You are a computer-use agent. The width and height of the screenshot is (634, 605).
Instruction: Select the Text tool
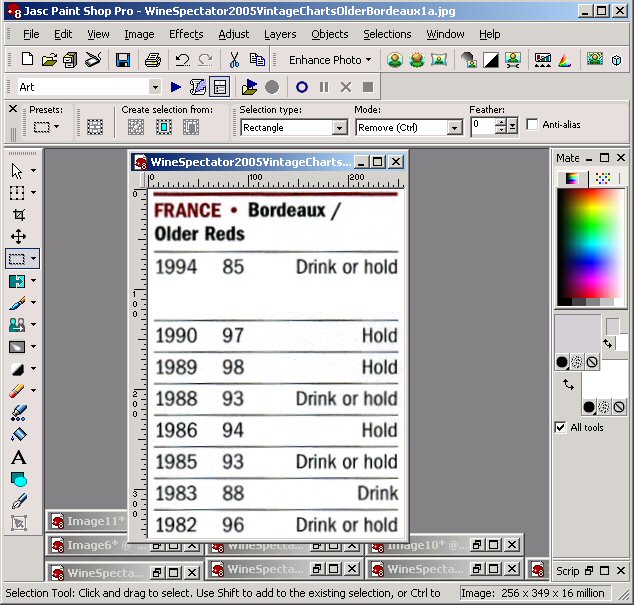(x=18, y=457)
